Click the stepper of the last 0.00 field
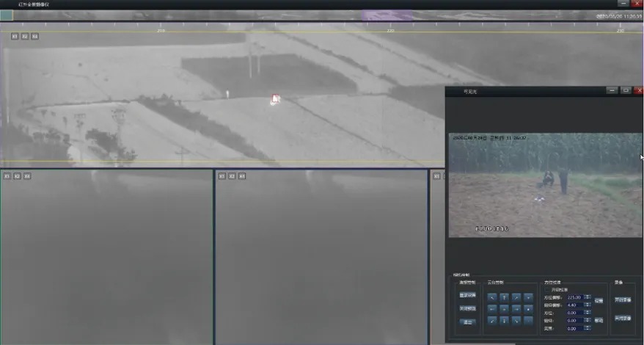This screenshot has width=644, height=345. click(x=587, y=328)
